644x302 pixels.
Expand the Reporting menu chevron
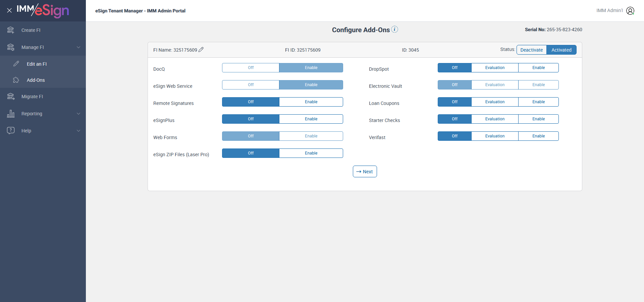78,114
